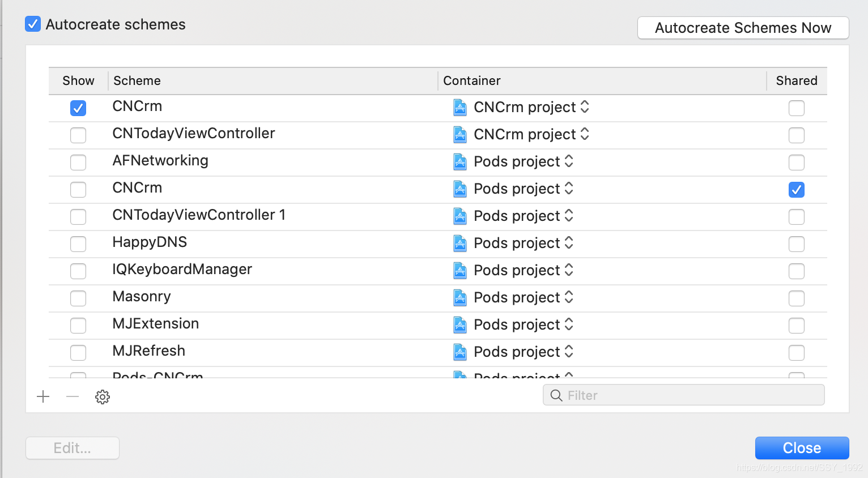Select the HappyDNS scheme name

150,242
